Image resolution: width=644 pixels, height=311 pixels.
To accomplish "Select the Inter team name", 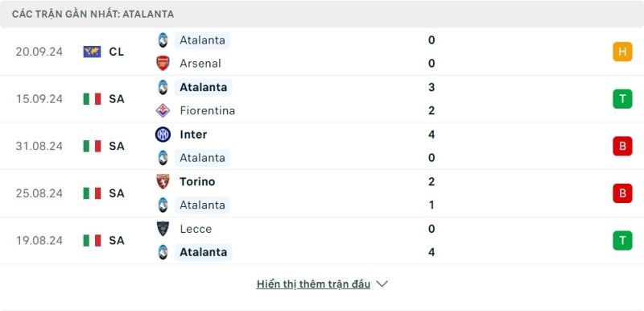I will [x=193, y=135].
